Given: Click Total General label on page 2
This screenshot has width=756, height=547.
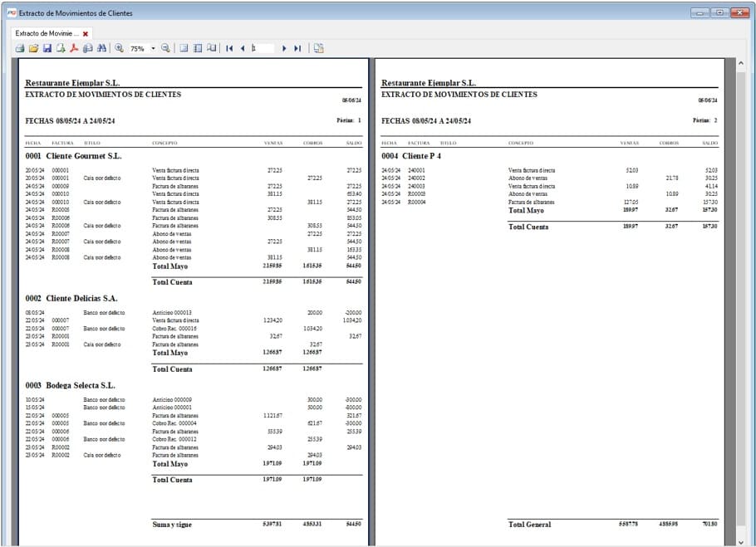Looking at the screenshot, I should click(x=529, y=525).
